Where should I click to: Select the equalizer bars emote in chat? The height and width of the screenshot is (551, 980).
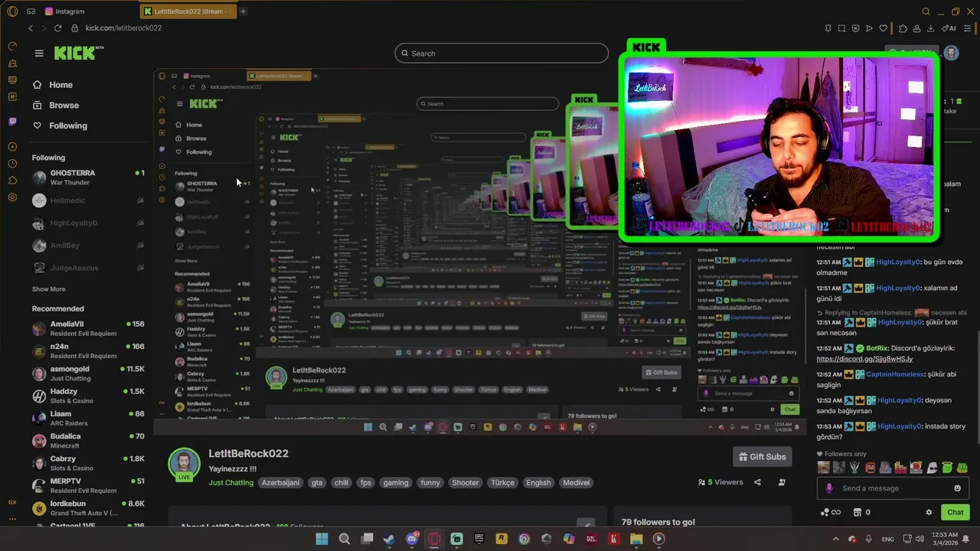click(900, 468)
